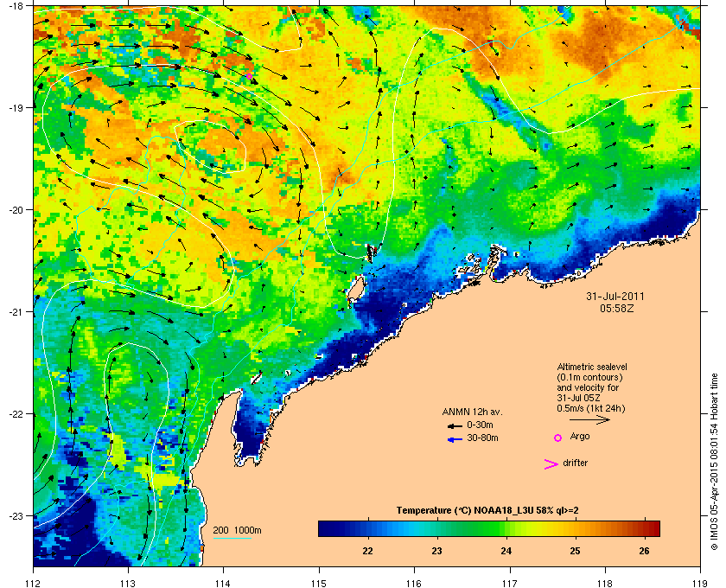The width and height of the screenshot is (726, 588).
Task: Click the latitude axis label -20
Action: 16,210
